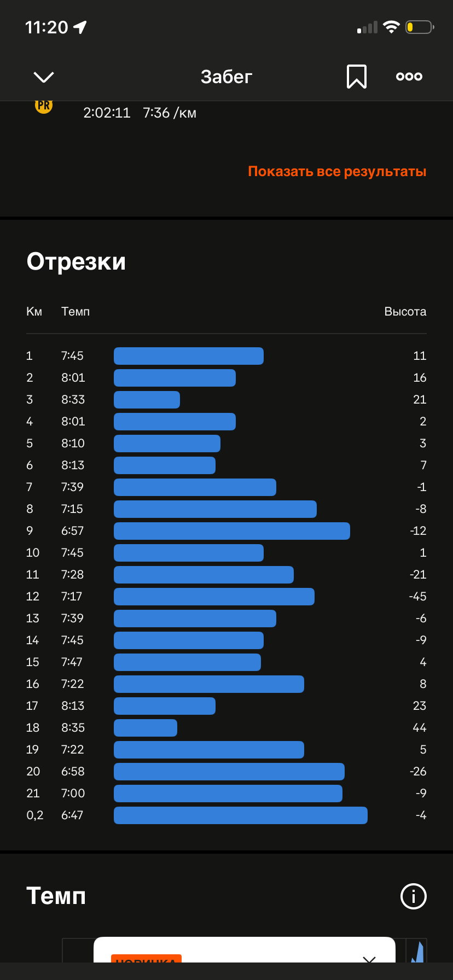453x980 pixels.
Task: Tap the bookmark icon in the header
Action: (356, 77)
